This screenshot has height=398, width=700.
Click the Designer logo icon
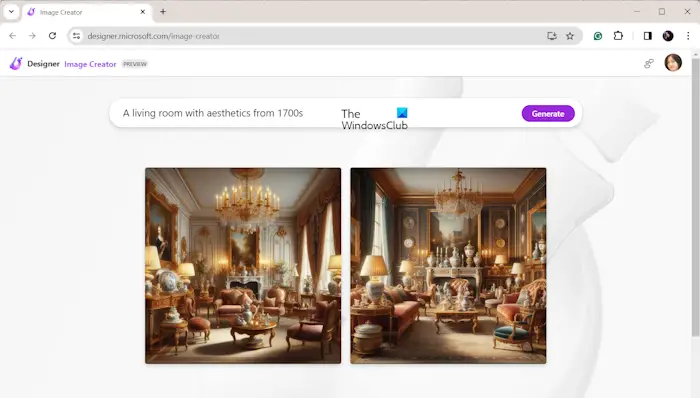pos(16,64)
